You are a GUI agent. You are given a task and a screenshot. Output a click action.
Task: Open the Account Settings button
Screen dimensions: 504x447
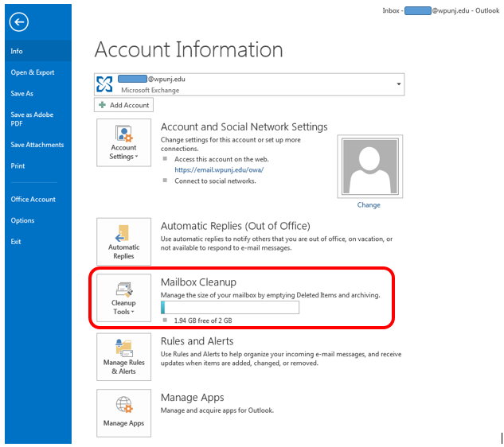click(123, 142)
